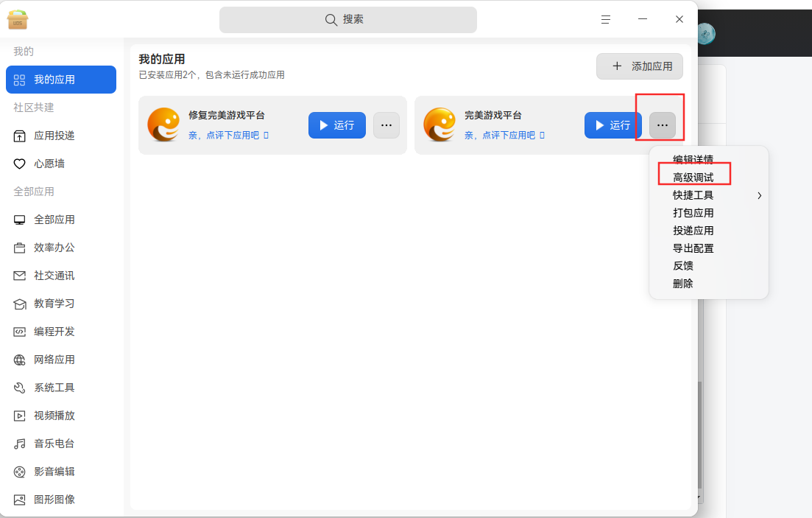This screenshot has height=518, width=812.
Task: Open review link under 完美游戏平台
Action: (x=504, y=136)
